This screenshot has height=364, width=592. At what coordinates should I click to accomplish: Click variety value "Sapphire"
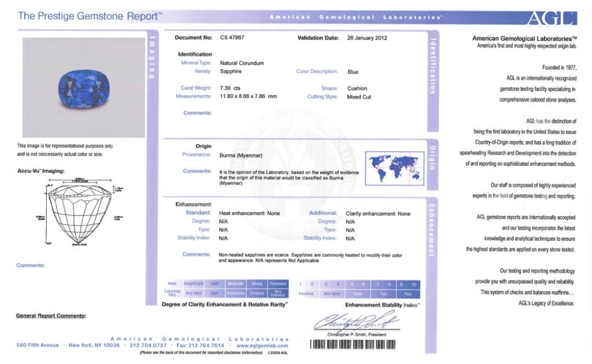(x=231, y=71)
